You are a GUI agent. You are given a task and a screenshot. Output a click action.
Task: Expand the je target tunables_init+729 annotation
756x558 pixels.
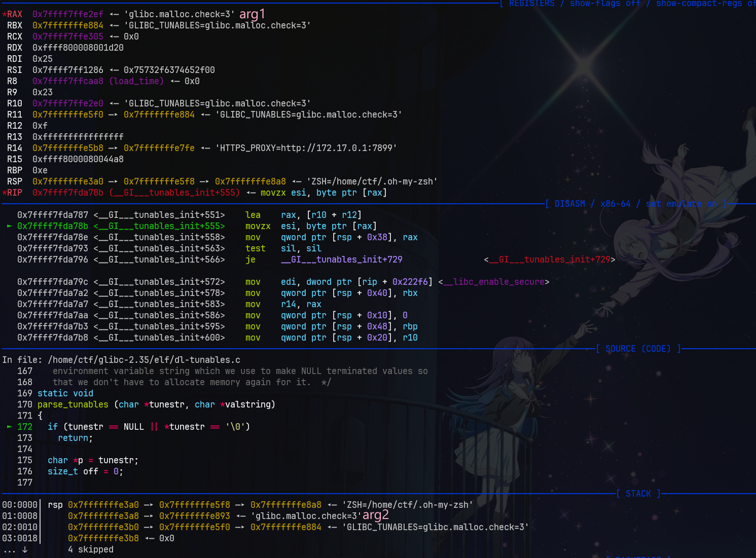coord(549,259)
